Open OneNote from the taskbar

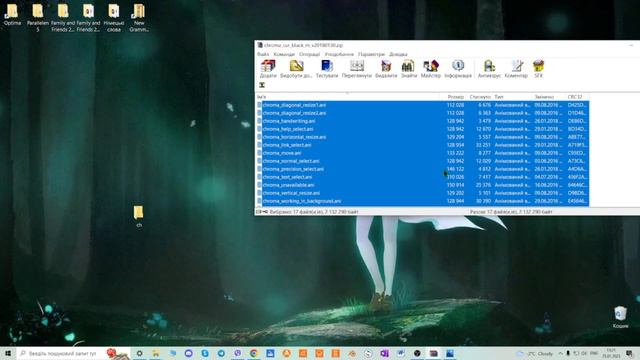pos(384,353)
